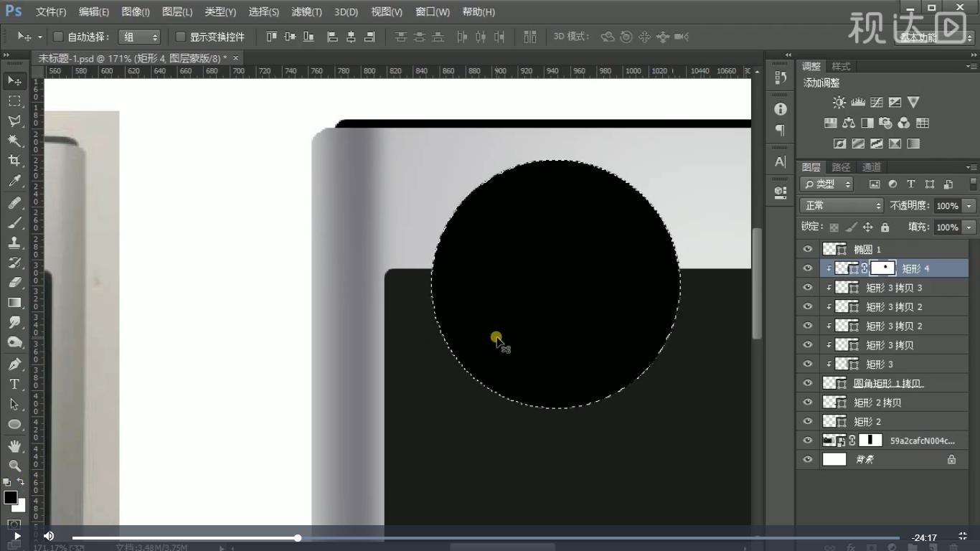
Task: Select the Eraser tool
Action: click(x=14, y=283)
